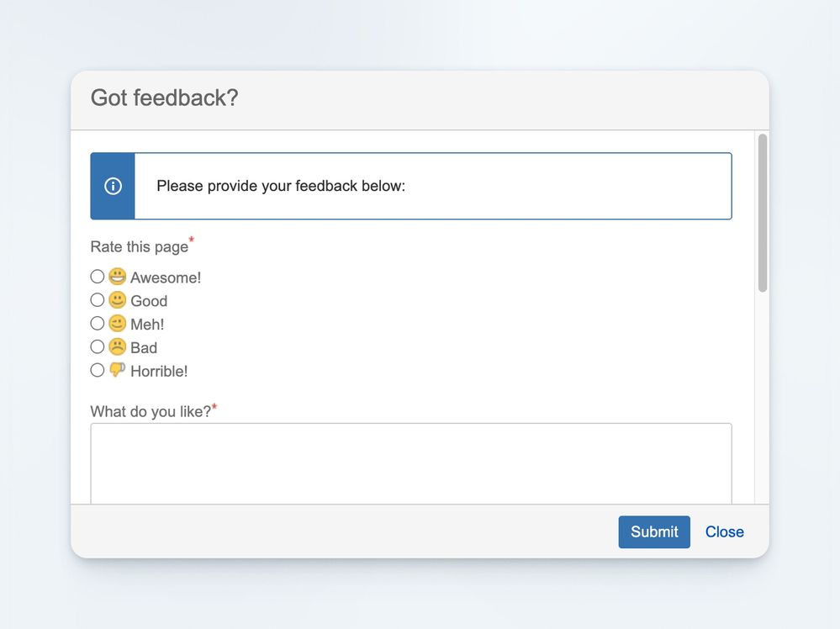Click the thumbs-down Horrible emoji
Image resolution: width=840 pixels, height=629 pixels.
(x=117, y=370)
